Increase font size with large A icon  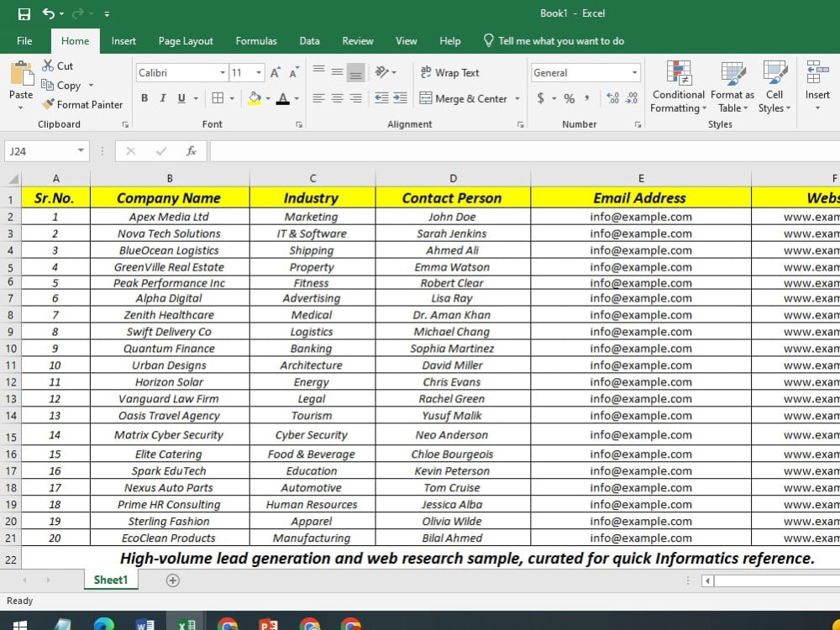(276, 73)
